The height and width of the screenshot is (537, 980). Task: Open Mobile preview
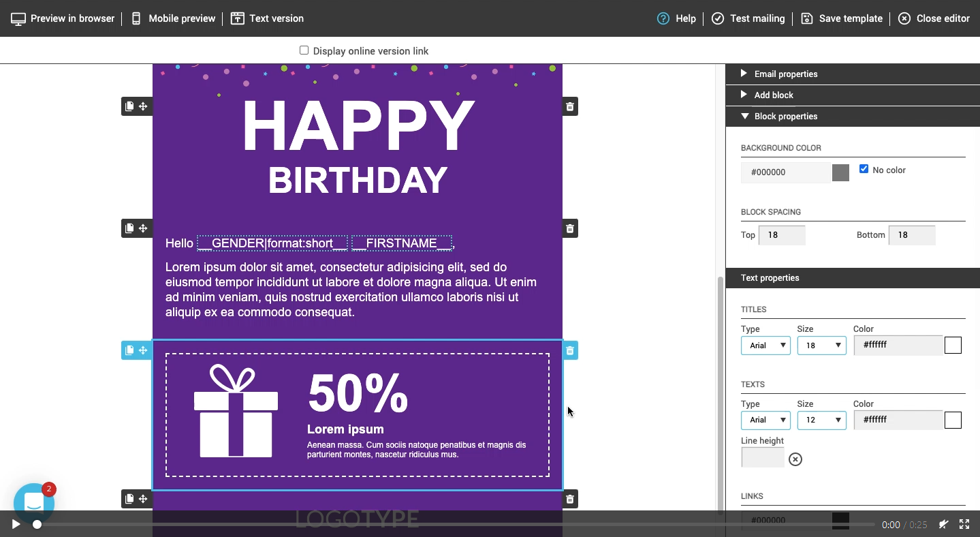[x=173, y=18]
